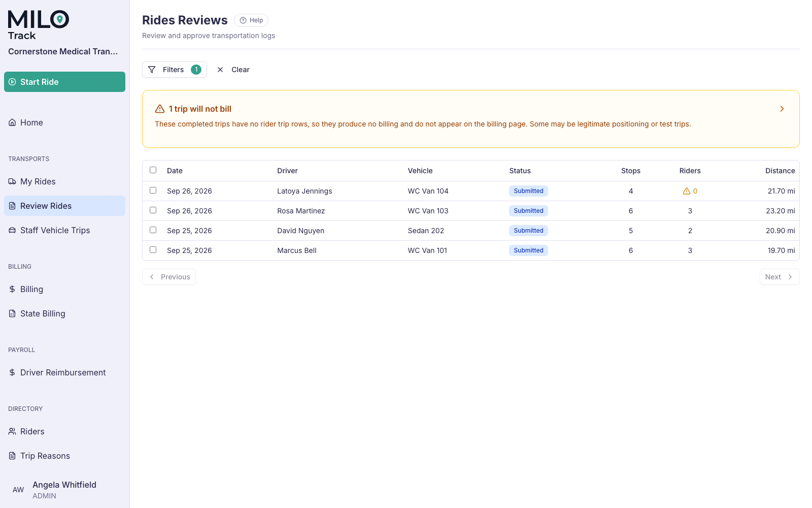Clear the active filters

click(233, 70)
